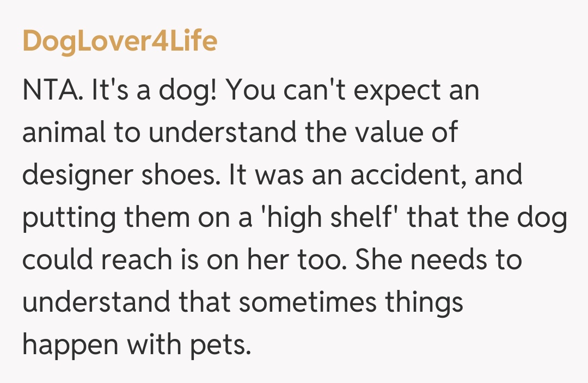
Task: Open the DogLover4Life user profile
Action: click(120, 41)
